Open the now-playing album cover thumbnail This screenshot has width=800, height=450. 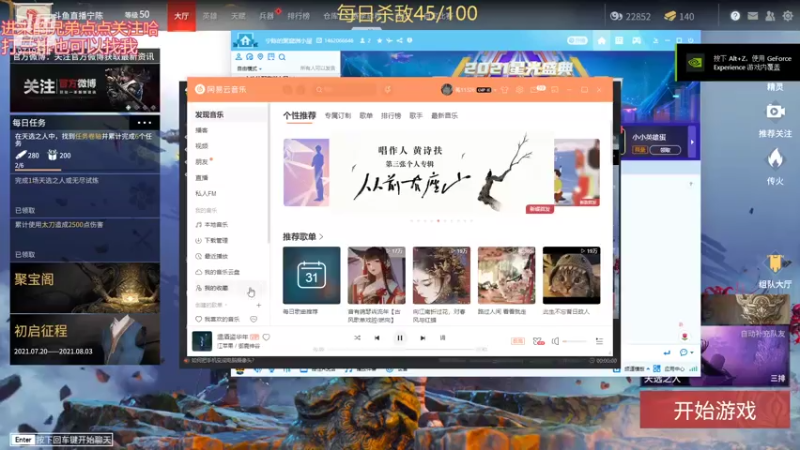point(202,341)
